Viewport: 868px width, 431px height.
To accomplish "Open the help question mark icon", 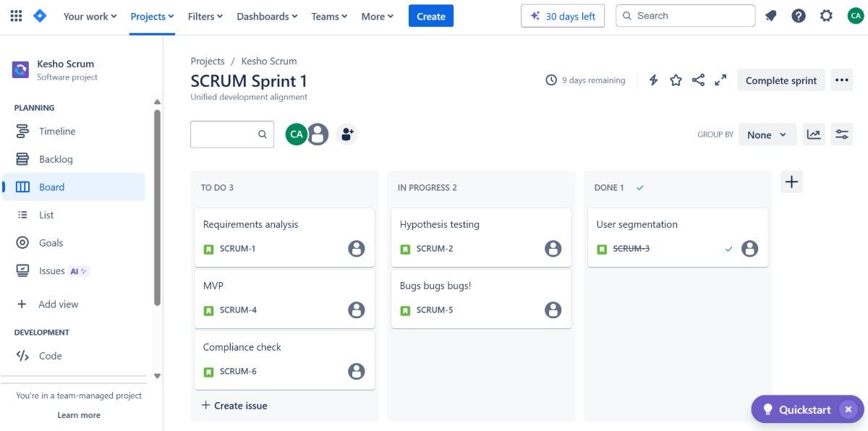I will (799, 16).
